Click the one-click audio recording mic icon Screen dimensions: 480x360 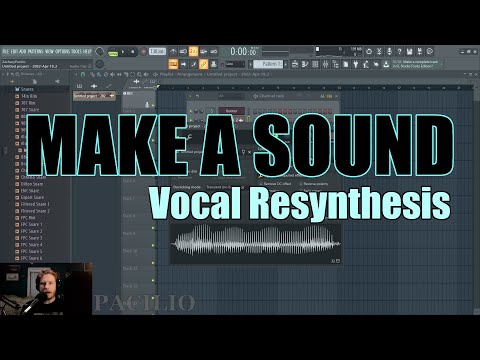click(x=389, y=51)
